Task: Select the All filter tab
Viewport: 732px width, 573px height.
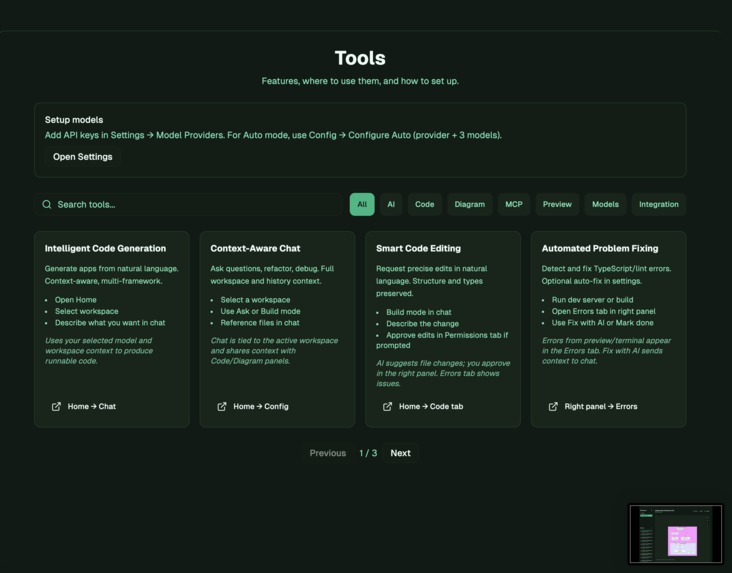Action: coord(362,205)
